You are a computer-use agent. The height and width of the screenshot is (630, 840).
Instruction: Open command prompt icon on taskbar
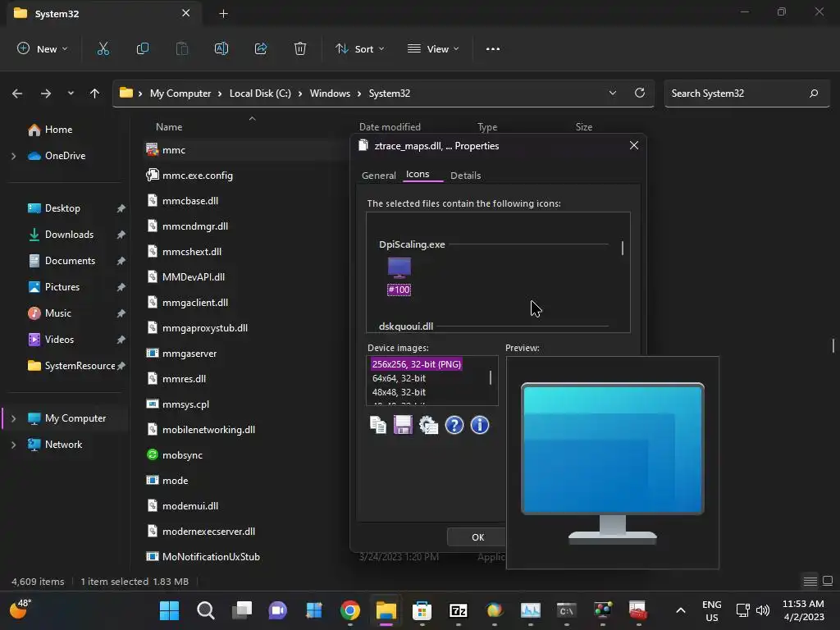[566, 610]
